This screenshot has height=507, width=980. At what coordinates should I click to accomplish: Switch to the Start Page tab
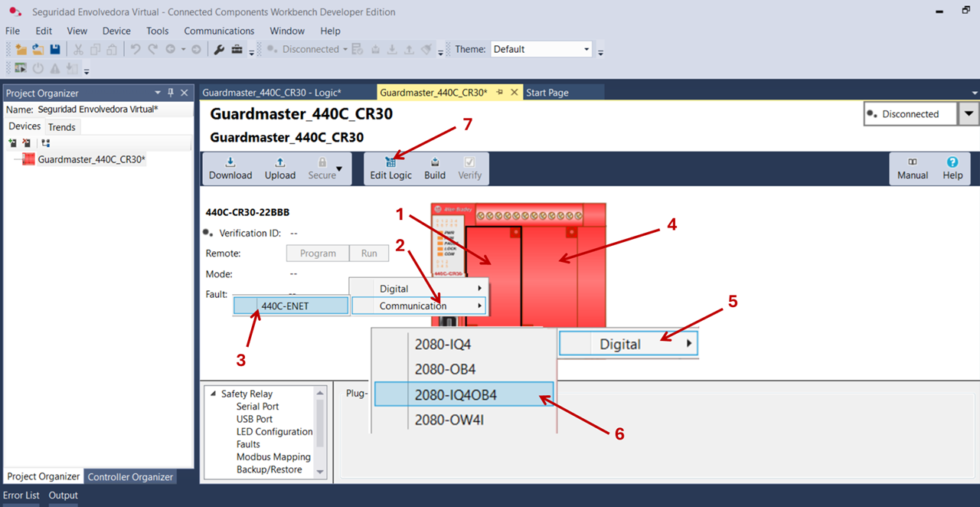tap(547, 93)
